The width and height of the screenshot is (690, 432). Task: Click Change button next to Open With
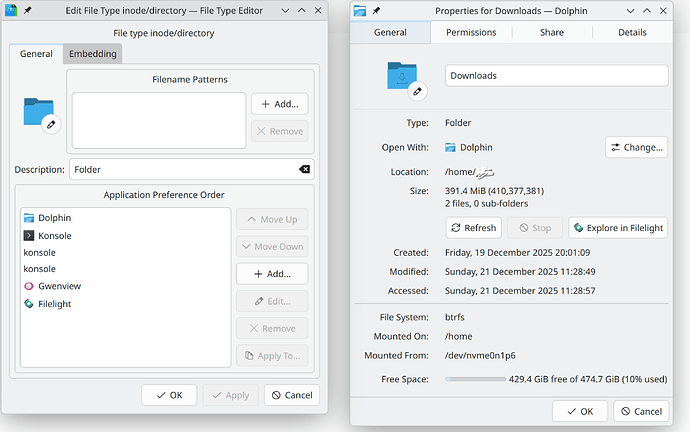[636, 147]
